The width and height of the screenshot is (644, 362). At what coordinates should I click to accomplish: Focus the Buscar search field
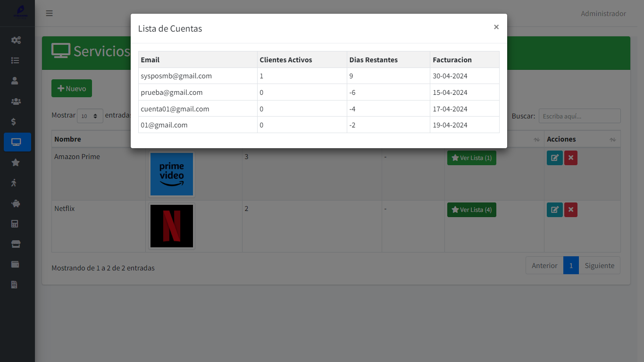click(579, 116)
